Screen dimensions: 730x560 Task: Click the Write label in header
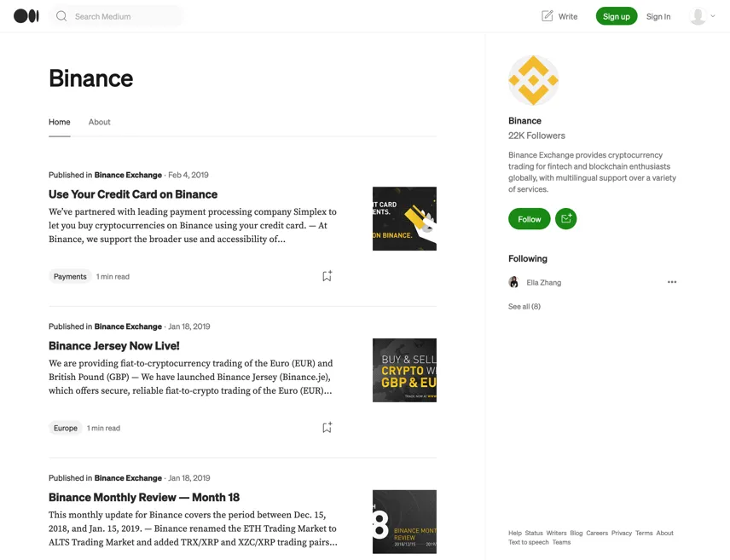point(568,16)
